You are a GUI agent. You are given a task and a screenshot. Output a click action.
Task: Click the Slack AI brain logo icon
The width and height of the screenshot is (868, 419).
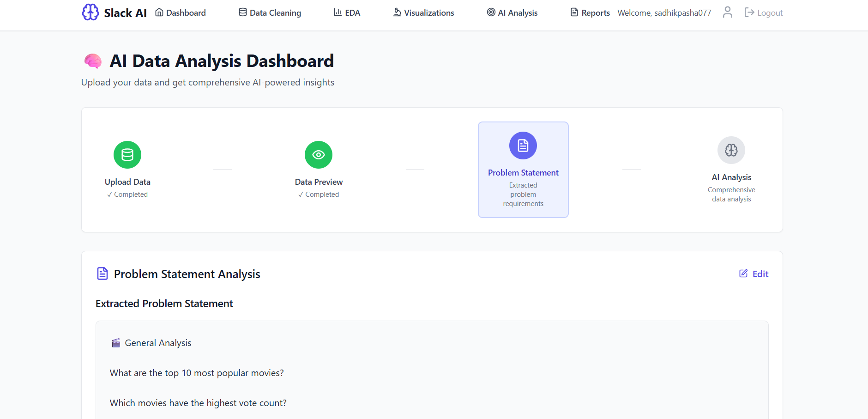[90, 12]
